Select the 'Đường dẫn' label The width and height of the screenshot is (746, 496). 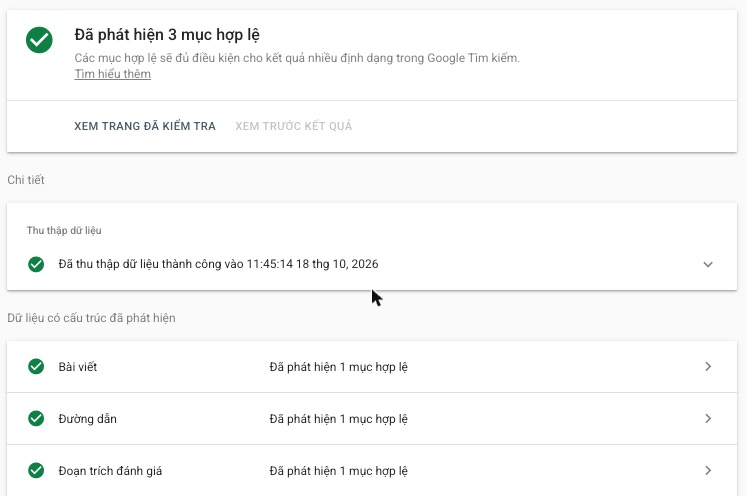tap(88, 419)
